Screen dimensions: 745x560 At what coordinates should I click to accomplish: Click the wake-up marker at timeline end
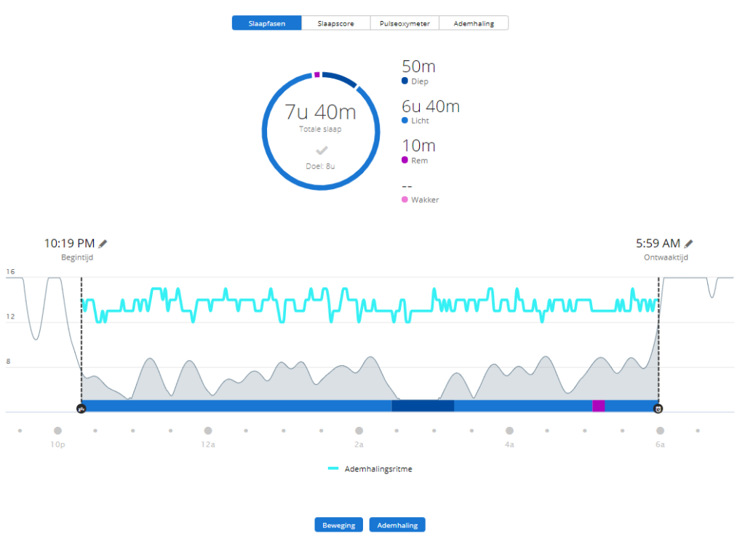tap(658, 409)
